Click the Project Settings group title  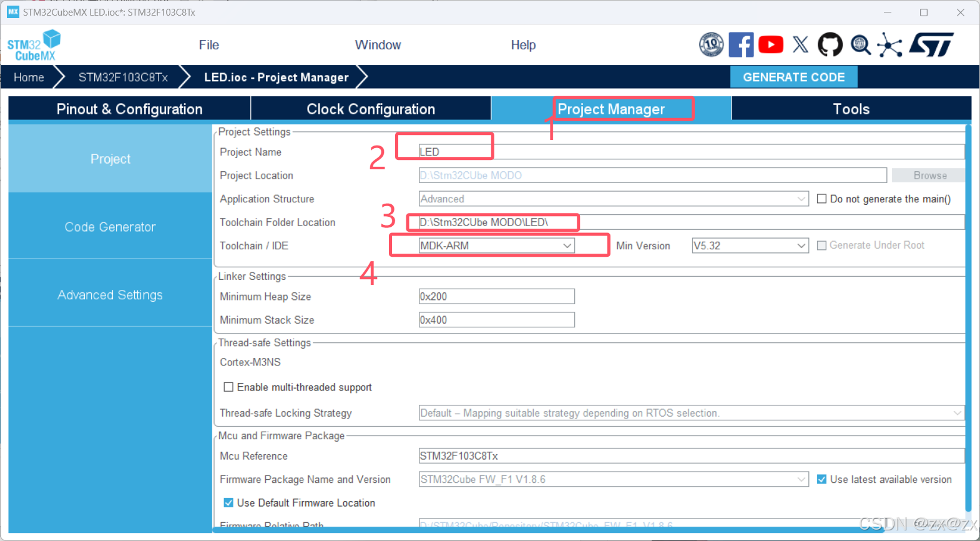pyautogui.click(x=255, y=132)
